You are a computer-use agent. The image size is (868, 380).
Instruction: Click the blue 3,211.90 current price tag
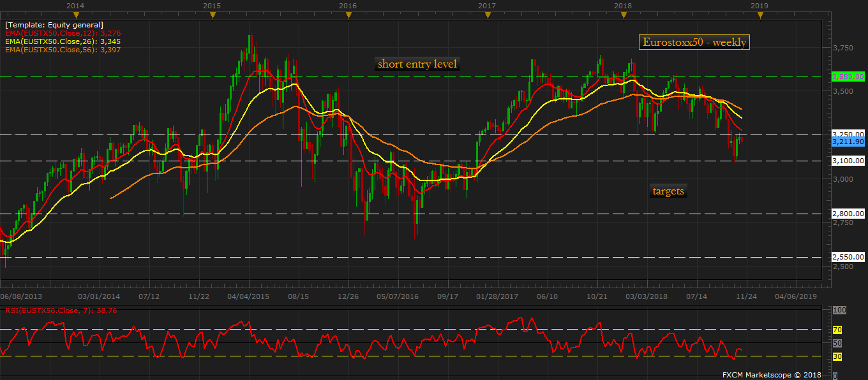pos(848,142)
